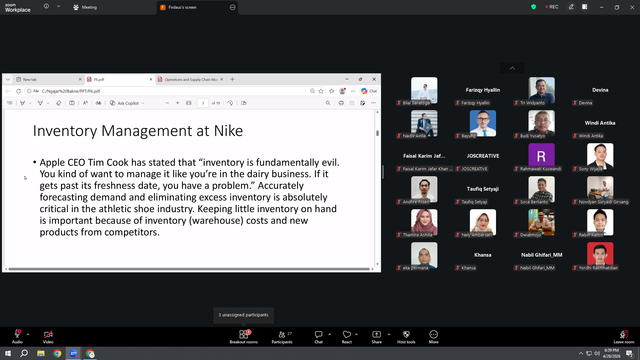This screenshot has width=640, height=360.
Task: Collapse the participant gallery up arrow
Action: pos(512,68)
